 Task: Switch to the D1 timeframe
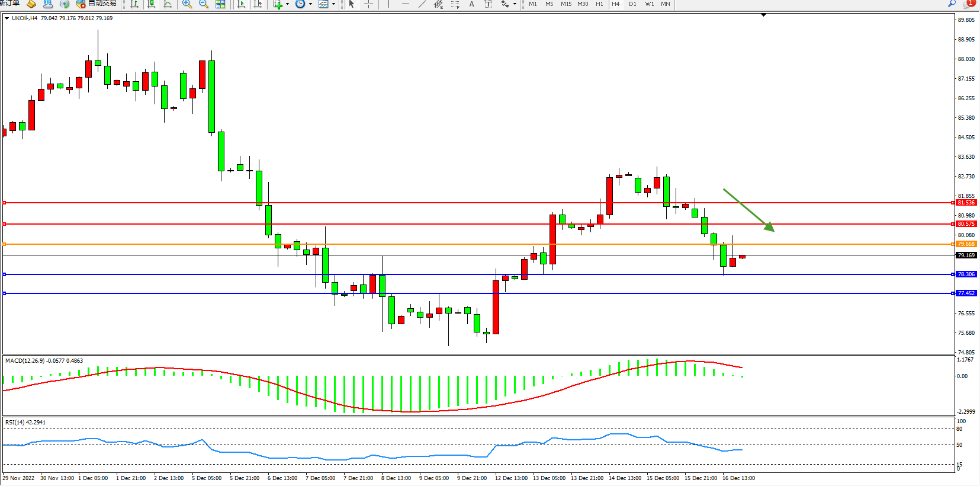coord(632,4)
